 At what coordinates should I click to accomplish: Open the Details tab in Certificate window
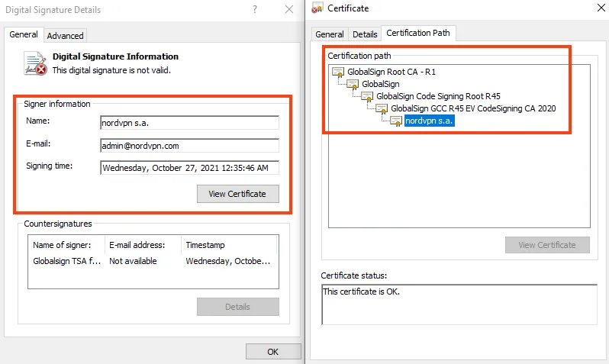pos(365,34)
